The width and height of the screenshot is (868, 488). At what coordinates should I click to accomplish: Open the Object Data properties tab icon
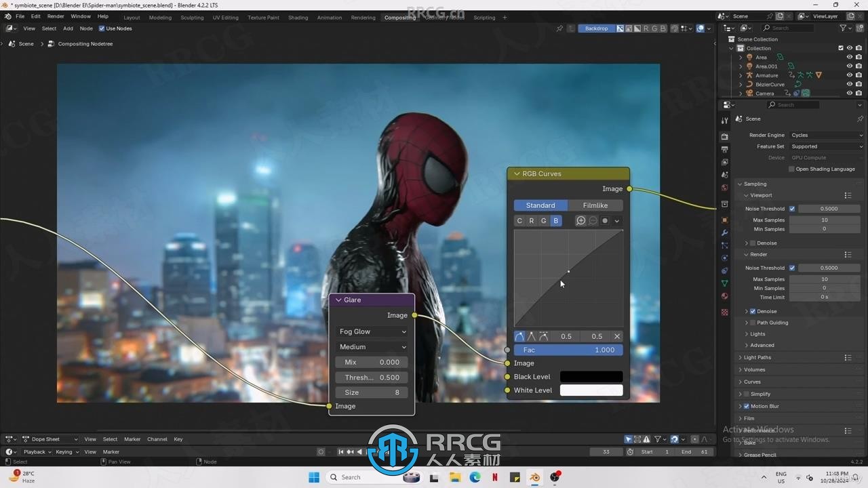pyautogui.click(x=724, y=283)
